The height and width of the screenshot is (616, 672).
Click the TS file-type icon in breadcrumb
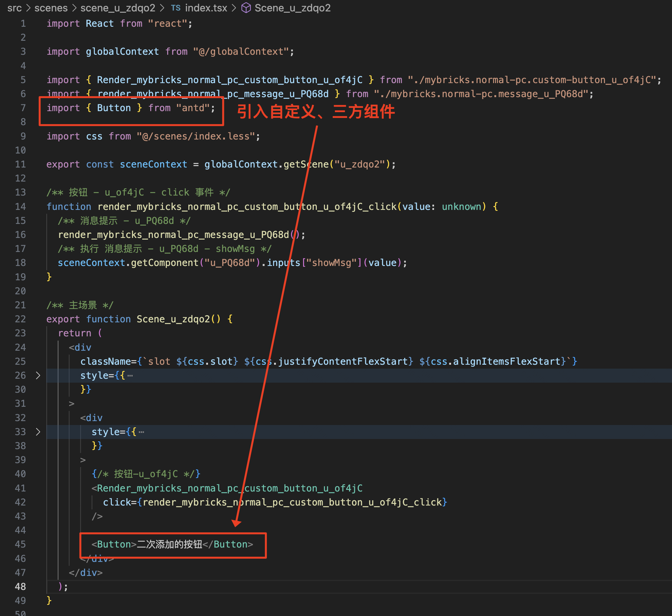176,8
